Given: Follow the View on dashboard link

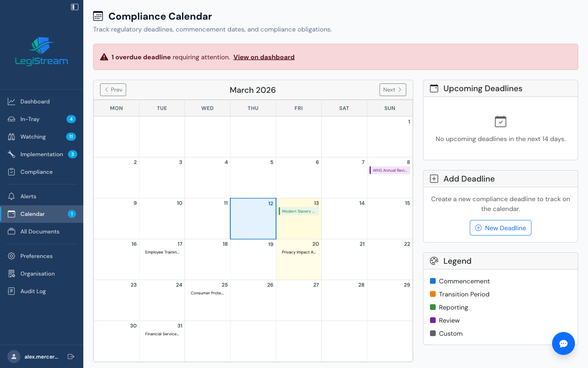Looking at the screenshot, I should click(264, 57).
